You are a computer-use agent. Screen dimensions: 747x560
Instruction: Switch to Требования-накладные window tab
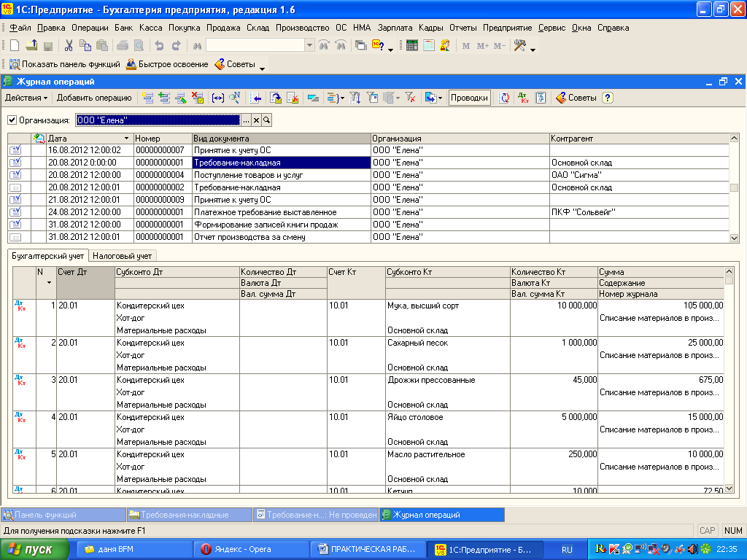(x=189, y=515)
